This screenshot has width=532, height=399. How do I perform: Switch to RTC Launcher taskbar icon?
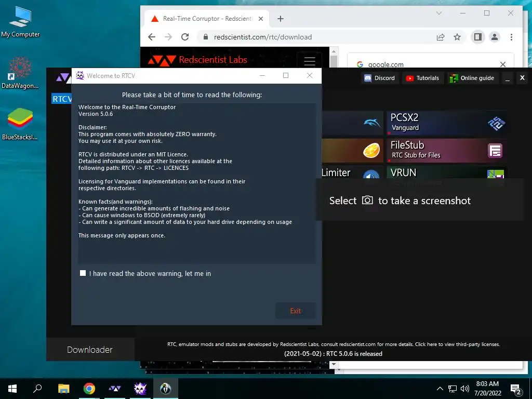pos(115,389)
